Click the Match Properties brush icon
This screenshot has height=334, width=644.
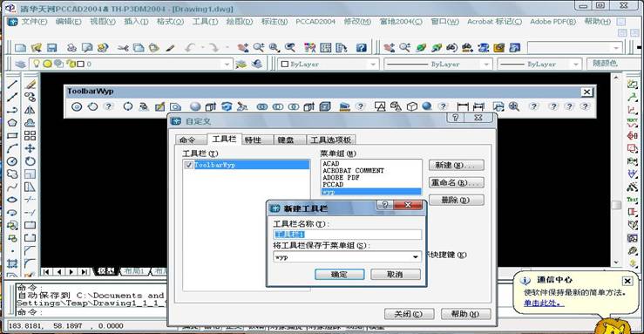click(x=171, y=48)
